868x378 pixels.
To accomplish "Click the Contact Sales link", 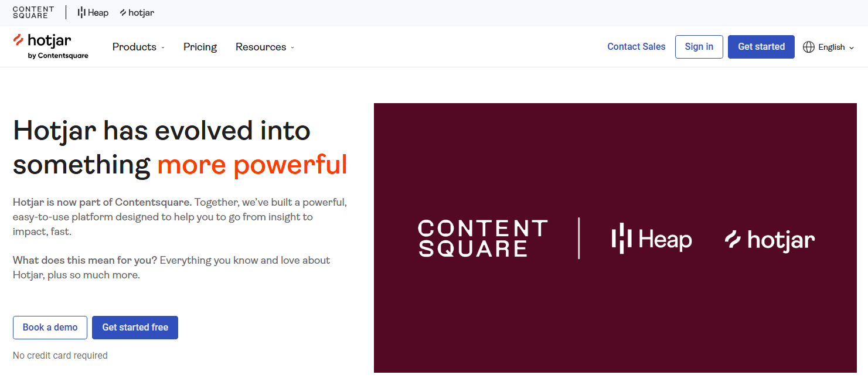I will click(x=636, y=47).
